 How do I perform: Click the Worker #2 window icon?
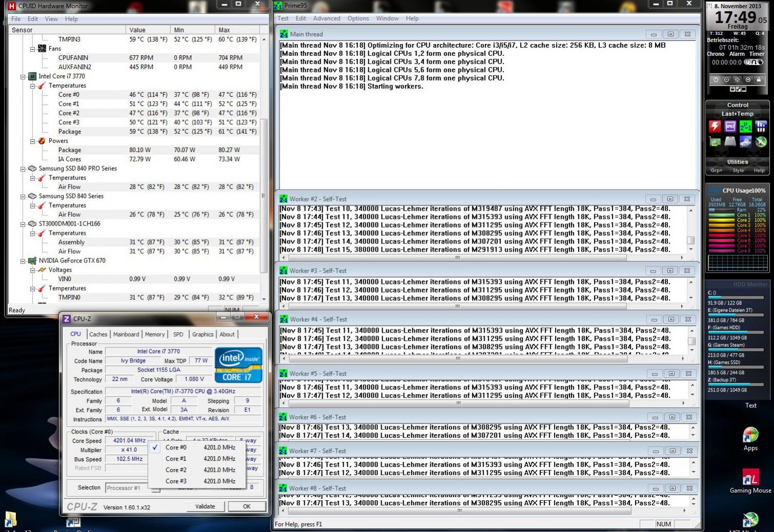tap(283, 199)
